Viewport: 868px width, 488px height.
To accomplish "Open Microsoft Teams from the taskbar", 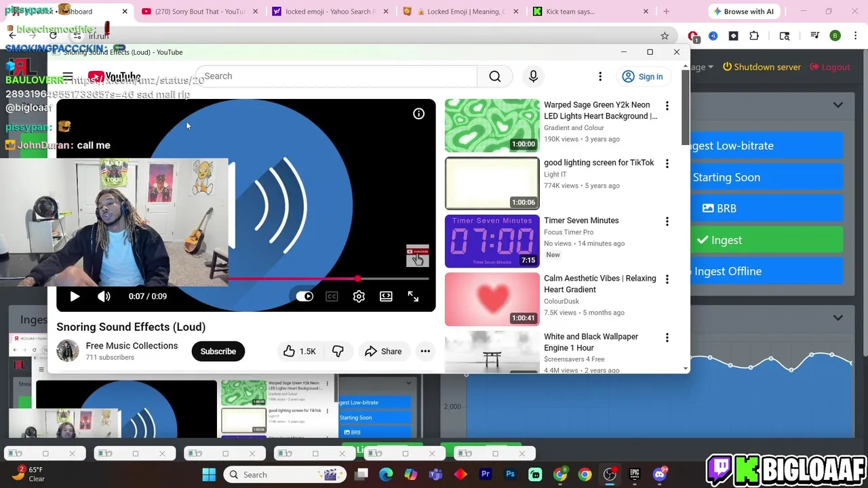I will click(x=435, y=474).
